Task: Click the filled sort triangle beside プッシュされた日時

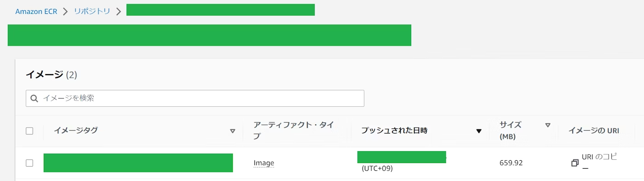Action: pyautogui.click(x=479, y=131)
